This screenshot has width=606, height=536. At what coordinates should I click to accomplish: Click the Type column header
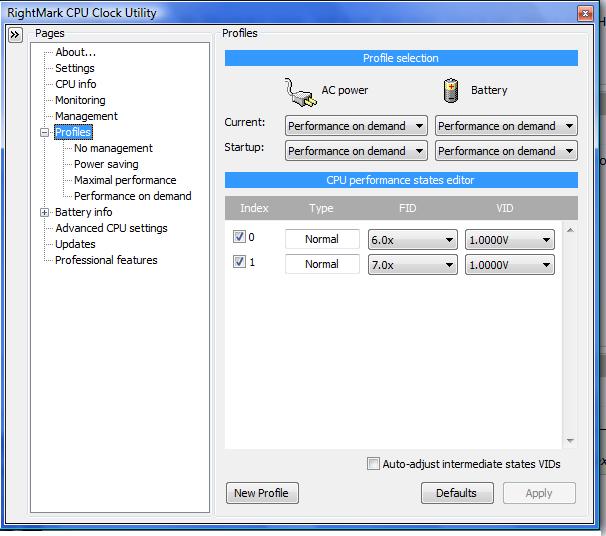321,208
